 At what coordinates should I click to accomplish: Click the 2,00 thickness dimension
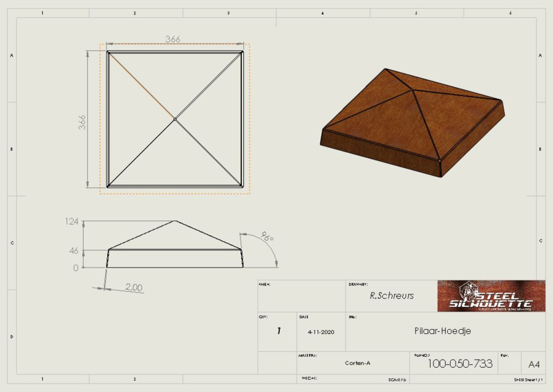click(134, 288)
